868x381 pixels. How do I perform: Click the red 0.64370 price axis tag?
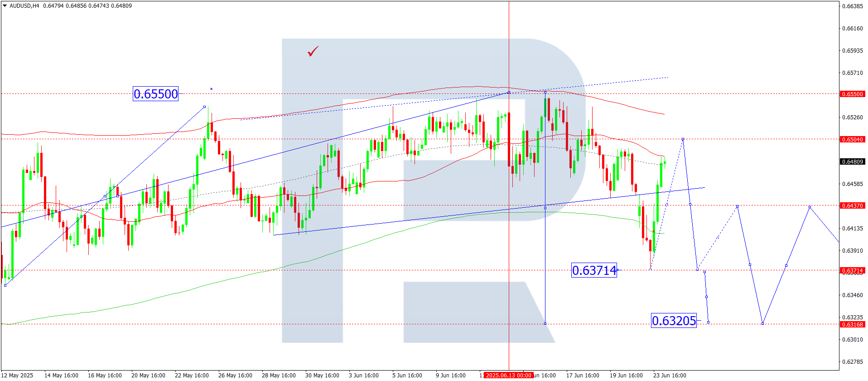(x=853, y=206)
